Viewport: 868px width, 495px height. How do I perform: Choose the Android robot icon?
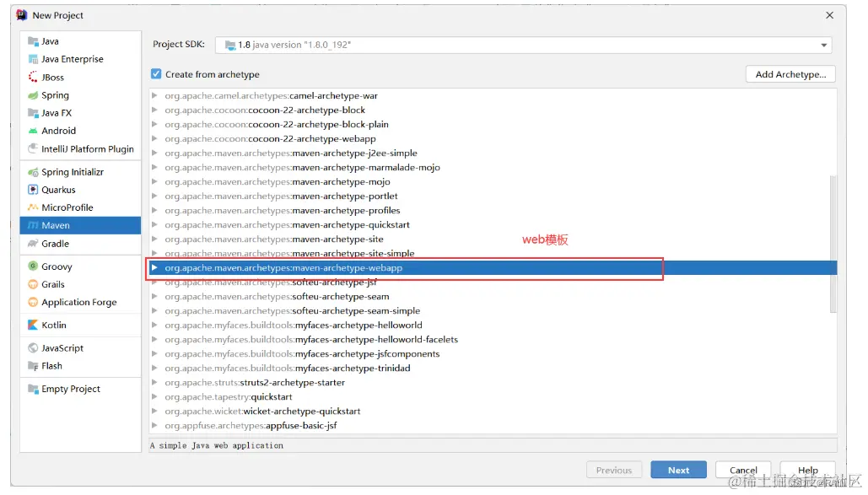(33, 132)
